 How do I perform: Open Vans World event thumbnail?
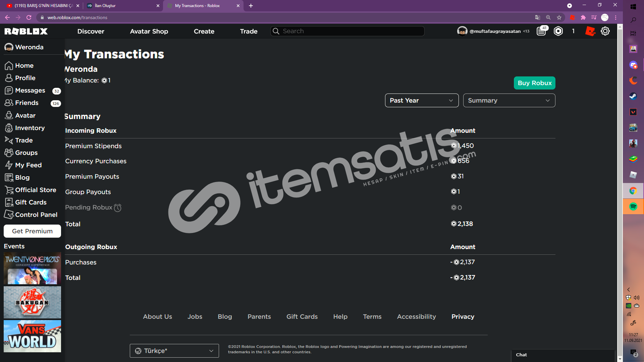pos(32,336)
